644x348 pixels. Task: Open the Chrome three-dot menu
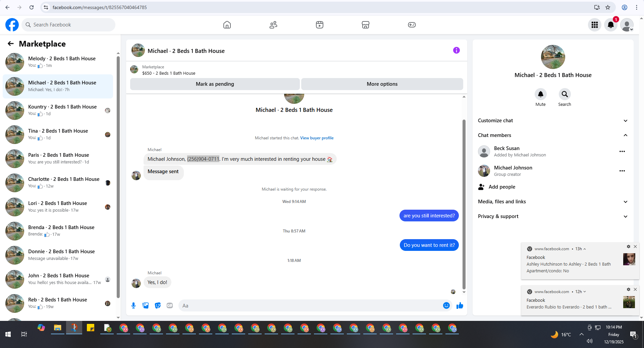[637, 7]
